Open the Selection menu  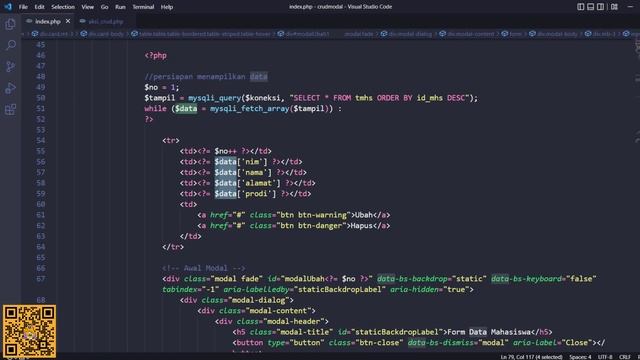coord(63,7)
